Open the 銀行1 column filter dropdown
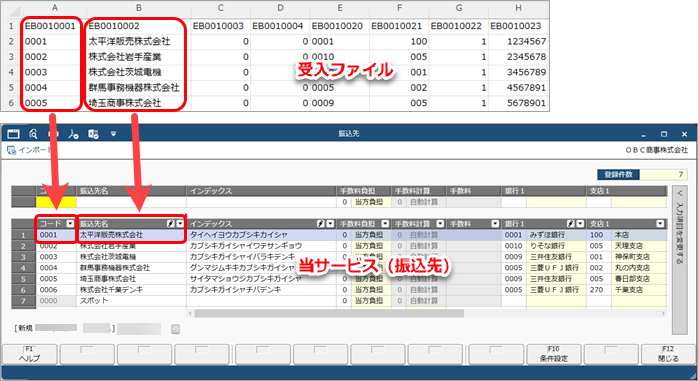 580,223
